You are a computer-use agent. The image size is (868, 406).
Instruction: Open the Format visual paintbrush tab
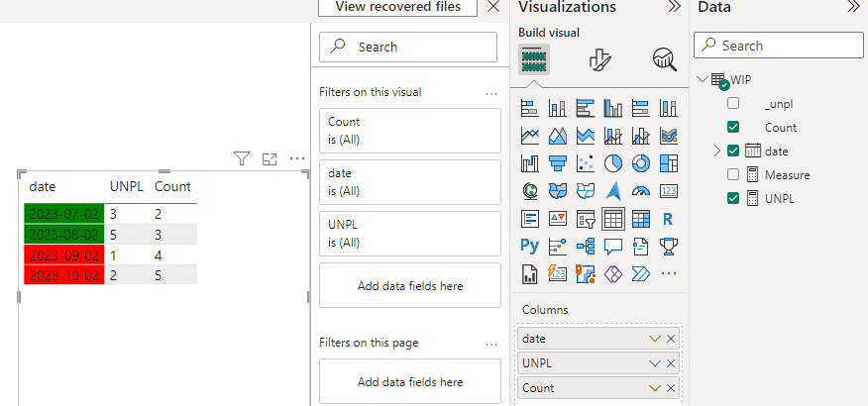(599, 59)
